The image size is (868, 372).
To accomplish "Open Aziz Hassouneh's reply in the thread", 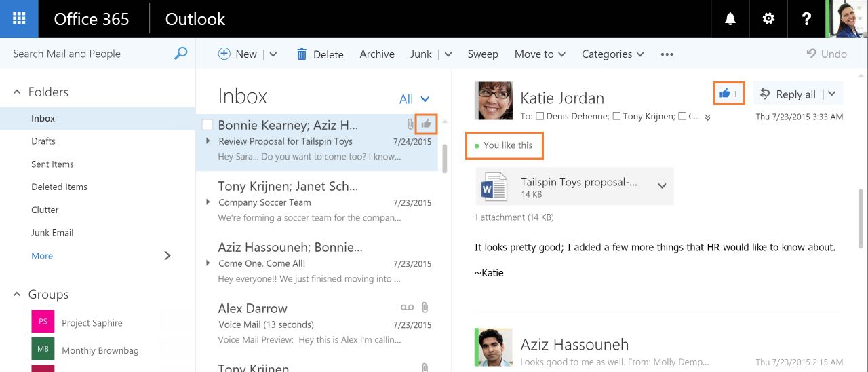I will pos(658,349).
